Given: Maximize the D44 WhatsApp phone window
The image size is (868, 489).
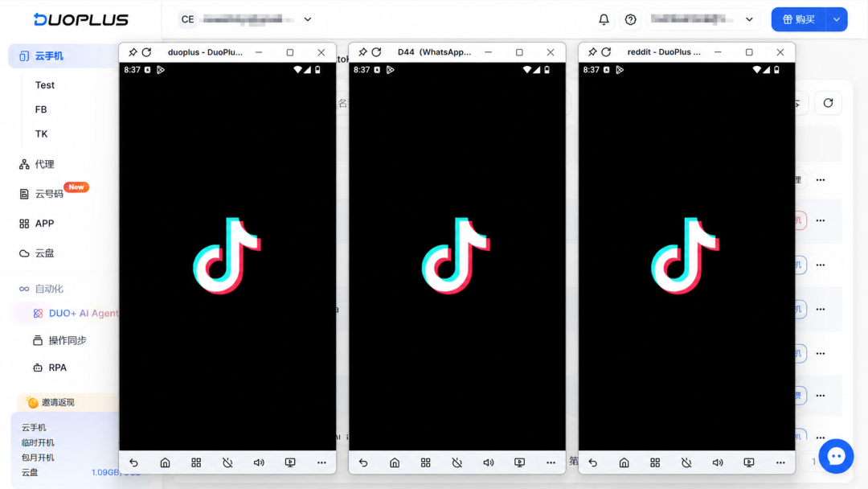Looking at the screenshot, I should coord(519,52).
